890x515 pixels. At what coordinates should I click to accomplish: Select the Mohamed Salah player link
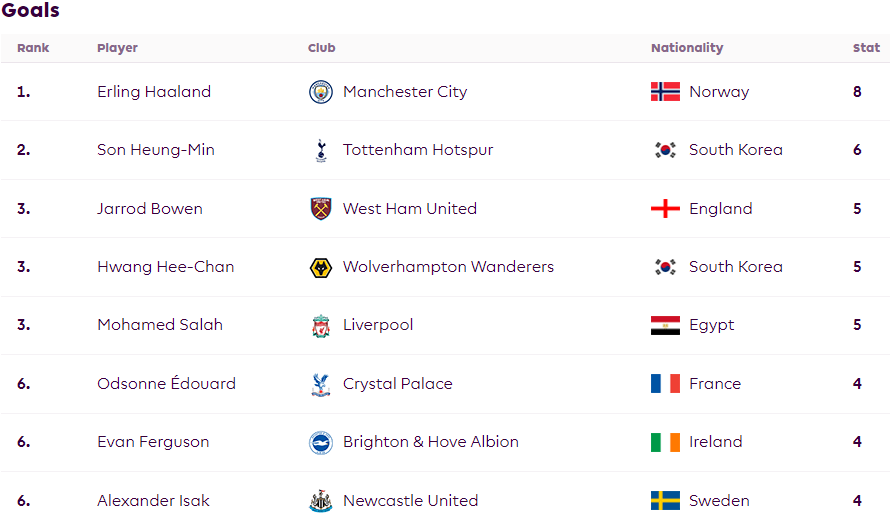(x=160, y=325)
